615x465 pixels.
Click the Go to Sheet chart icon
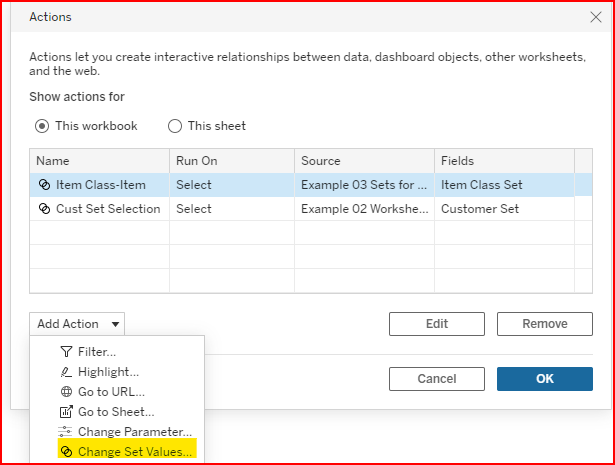[x=66, y=412]
